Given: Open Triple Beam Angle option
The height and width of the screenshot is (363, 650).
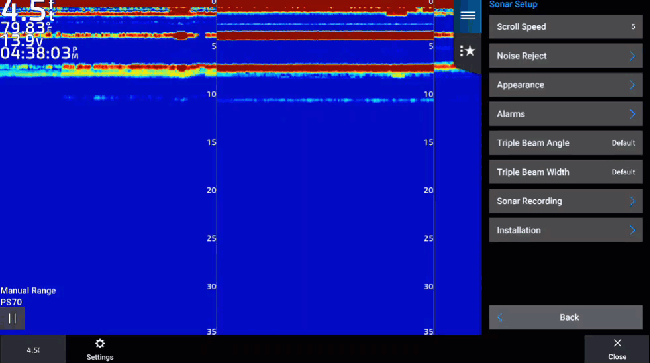Looking at the screenshot, I should click(x=566, y=143).
